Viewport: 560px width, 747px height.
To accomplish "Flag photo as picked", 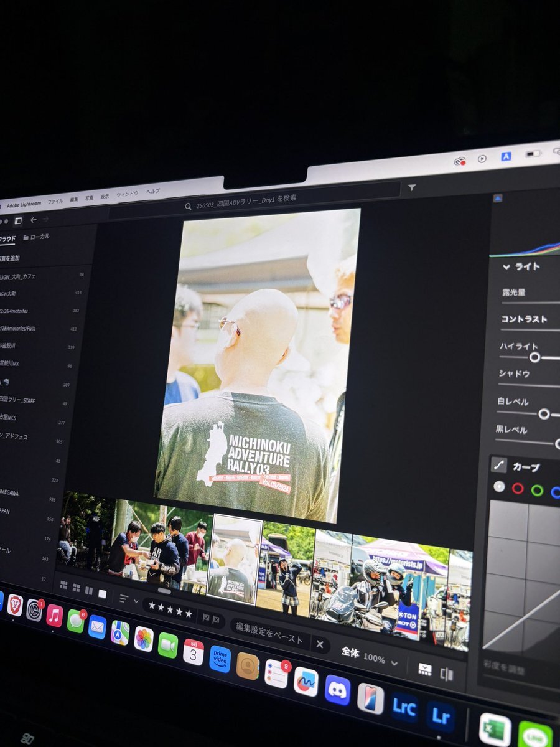I will (205, 618).
